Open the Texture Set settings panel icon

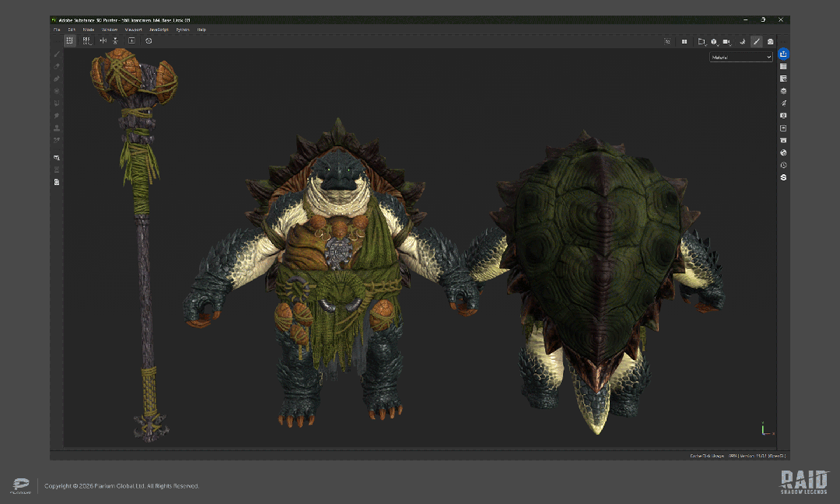click(x=783, y=79)
